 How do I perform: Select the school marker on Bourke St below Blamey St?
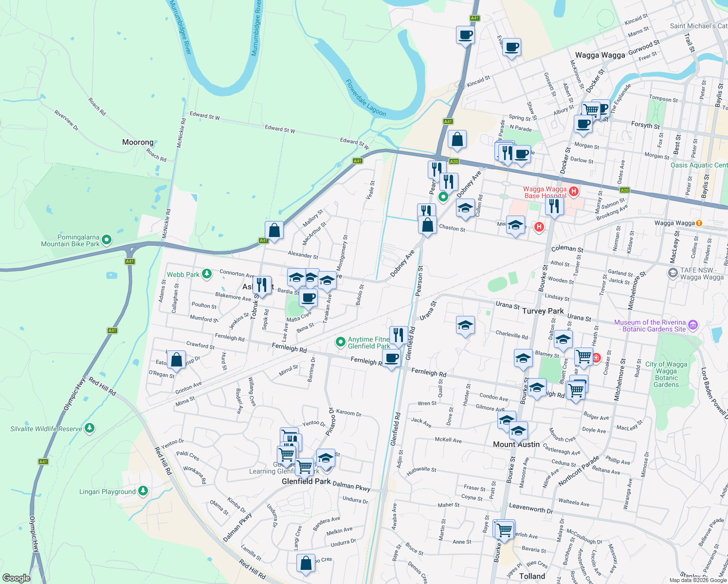coord(523,359)
